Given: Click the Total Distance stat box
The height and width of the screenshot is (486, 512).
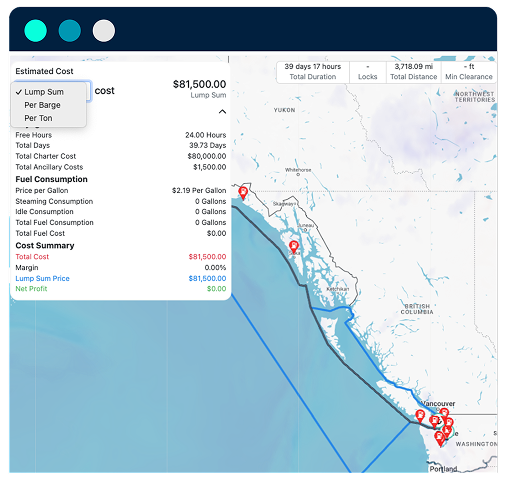Looking at the screenshot, I should coord(413,72).
